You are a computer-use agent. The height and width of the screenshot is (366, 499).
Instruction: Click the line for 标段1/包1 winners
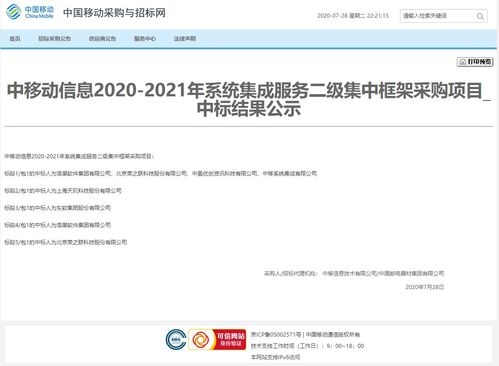[x=160, y=173]
